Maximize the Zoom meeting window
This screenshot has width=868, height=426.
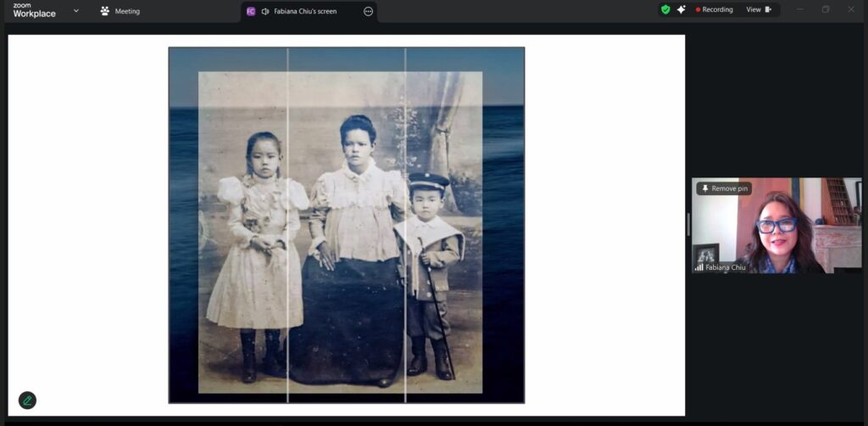tap(825, 10)
